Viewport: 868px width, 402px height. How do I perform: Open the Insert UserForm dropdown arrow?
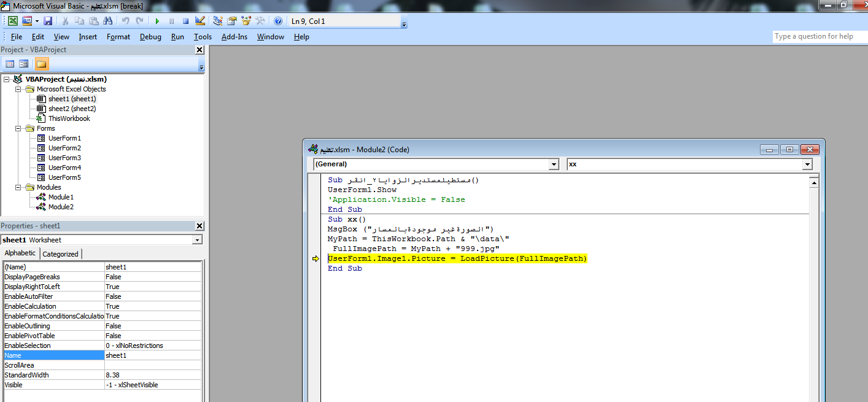[37, 21]
